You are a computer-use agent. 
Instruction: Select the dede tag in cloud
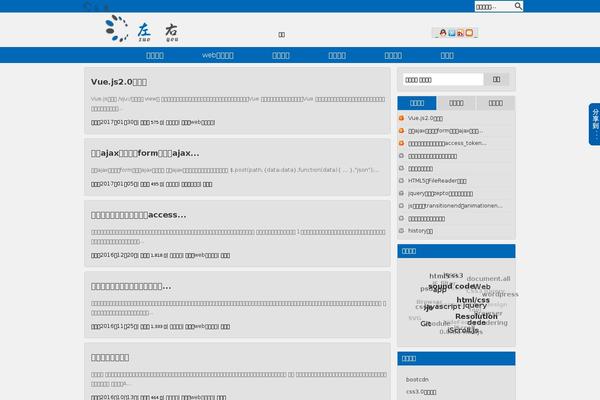point(476,323)
